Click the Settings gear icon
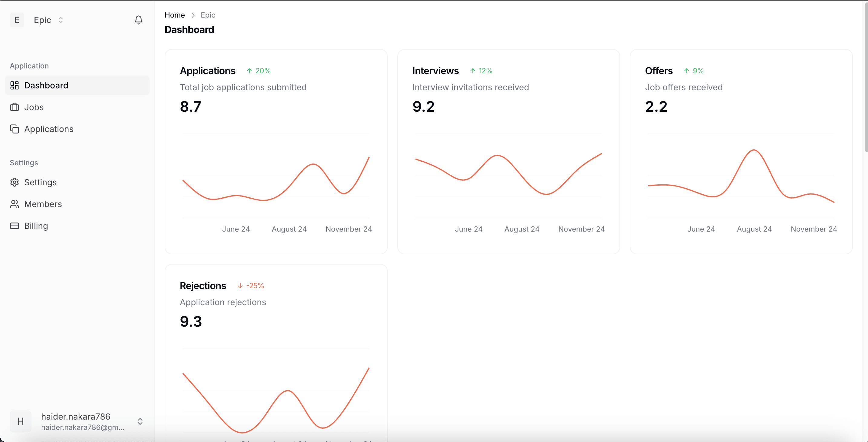Screen dimensions: 868x442 pyautogui.click(x=15, y=182)
